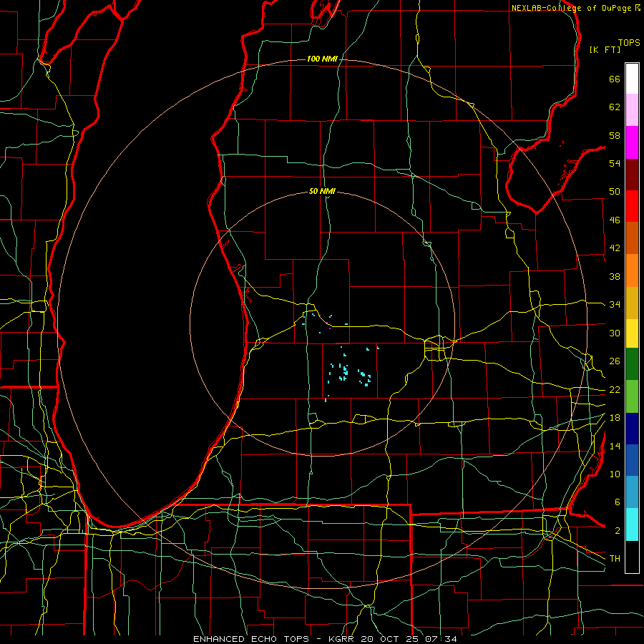This screenshot has height=644, width=644.
Task: Click the light green 26 kft swatch
Action: click(632, 396)
